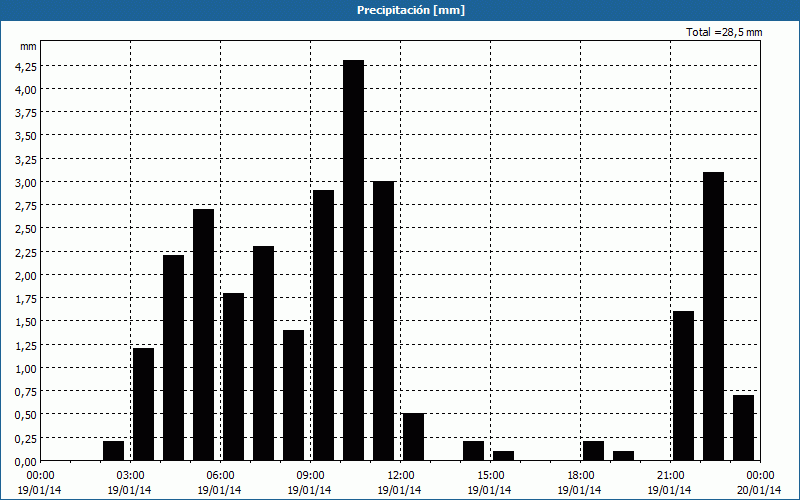Select the 1,8 mm bar right after 06:00
The height and width of the screenshot is (500, 800).
coord(234,377)
